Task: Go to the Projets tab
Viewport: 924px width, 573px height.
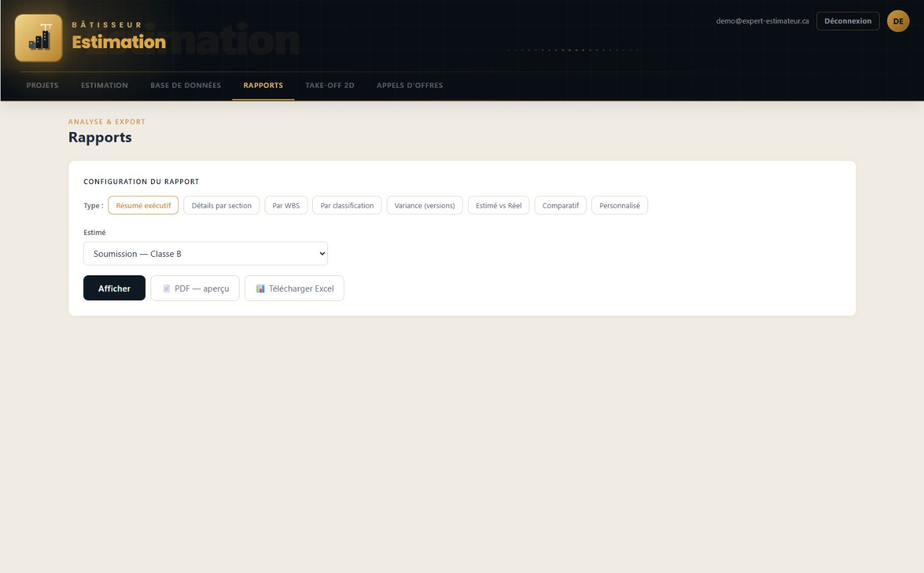Action: tap(42, 85)
